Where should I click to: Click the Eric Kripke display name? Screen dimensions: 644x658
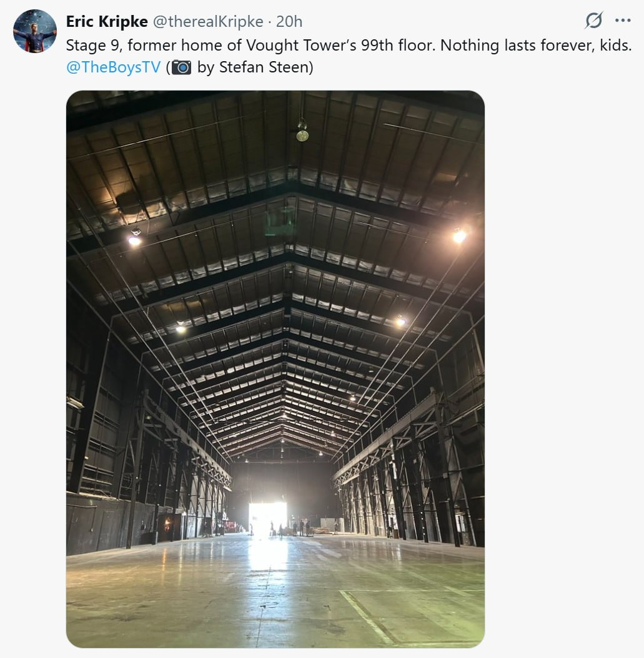pyautogui.click(x=107, y=21)
